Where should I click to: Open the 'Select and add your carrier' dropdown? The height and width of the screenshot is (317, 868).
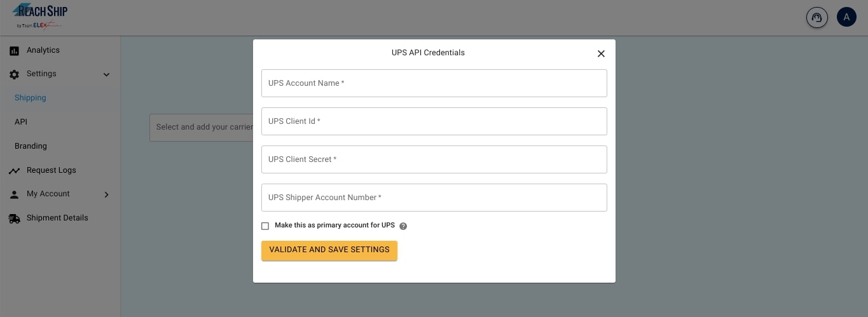point(202,128)
